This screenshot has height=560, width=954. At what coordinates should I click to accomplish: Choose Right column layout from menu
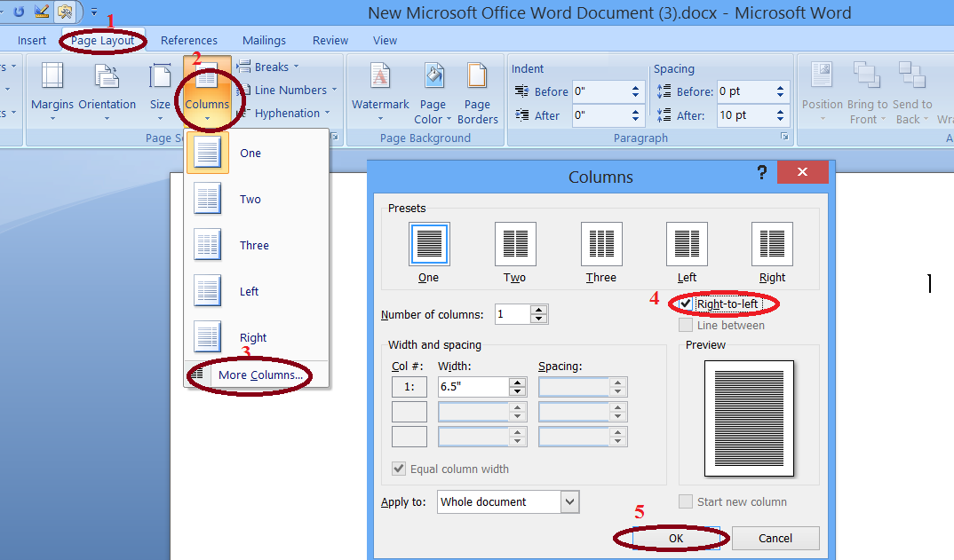point(256,338)
